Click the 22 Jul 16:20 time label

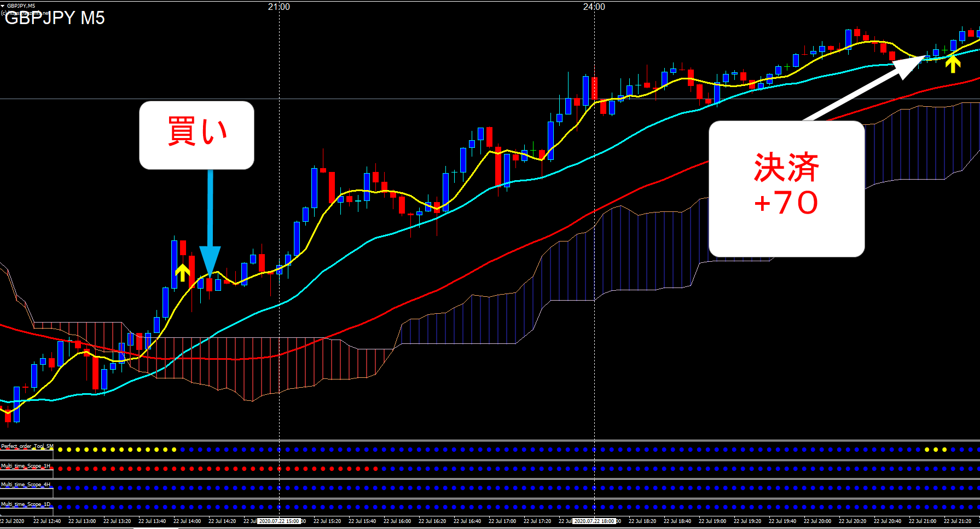pyautogui.click(x=432, y=521)
